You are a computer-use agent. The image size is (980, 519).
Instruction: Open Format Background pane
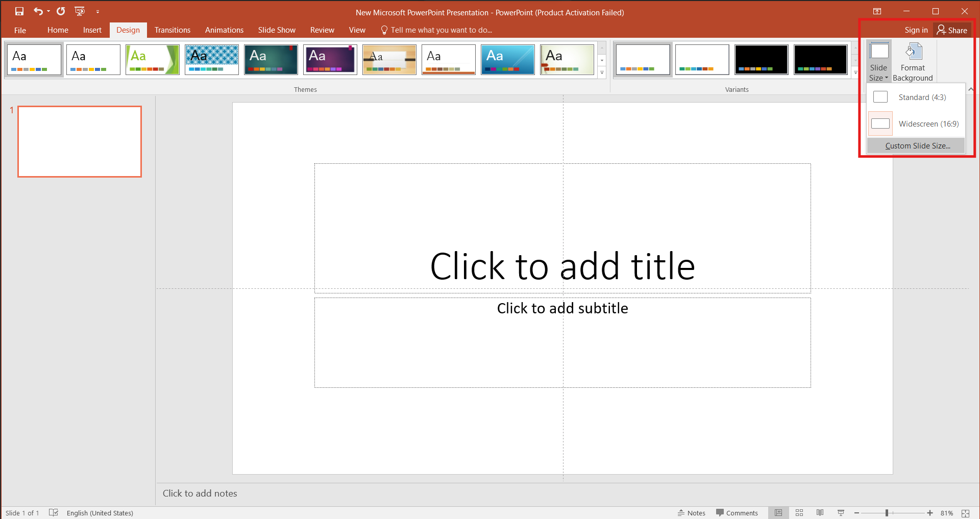pyautogui.click(x=913, y=62)
